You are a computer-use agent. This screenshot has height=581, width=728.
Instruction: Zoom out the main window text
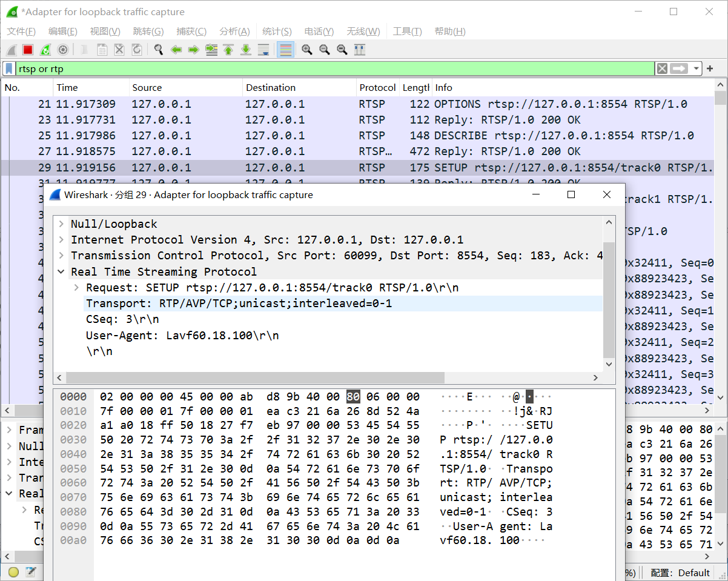click(325, 50)
